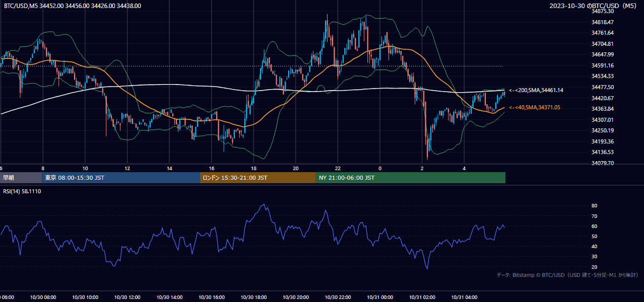The height and width of the screenshot is (302, 644).
Task: Click hour tick 16 under price chart
Action: coord(212,168)
